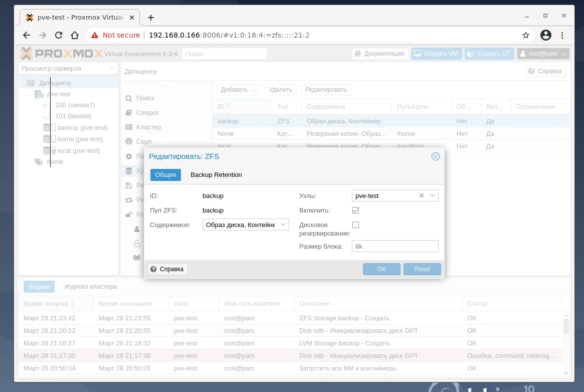Switch to the Backup Retention tab
Screen dimensions: 584x392
click(x=216, y=174)
